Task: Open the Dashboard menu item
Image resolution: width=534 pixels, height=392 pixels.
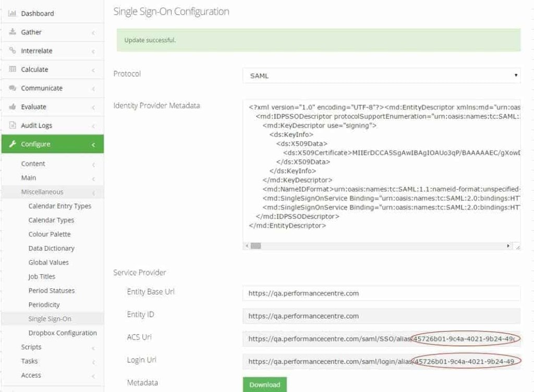Action: (53, 14)
